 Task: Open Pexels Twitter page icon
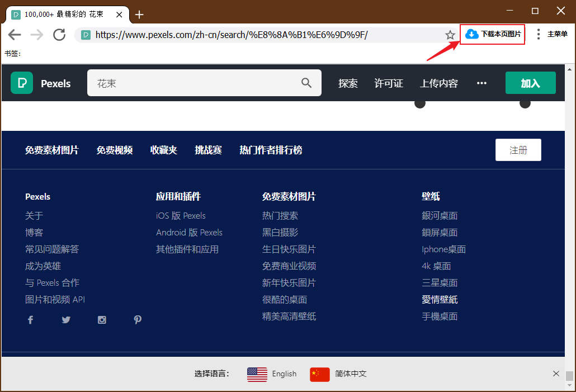tap(66, 320)
